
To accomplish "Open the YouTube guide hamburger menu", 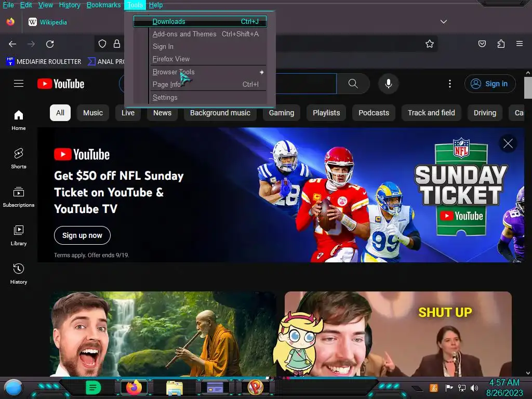I will [19, 84].
